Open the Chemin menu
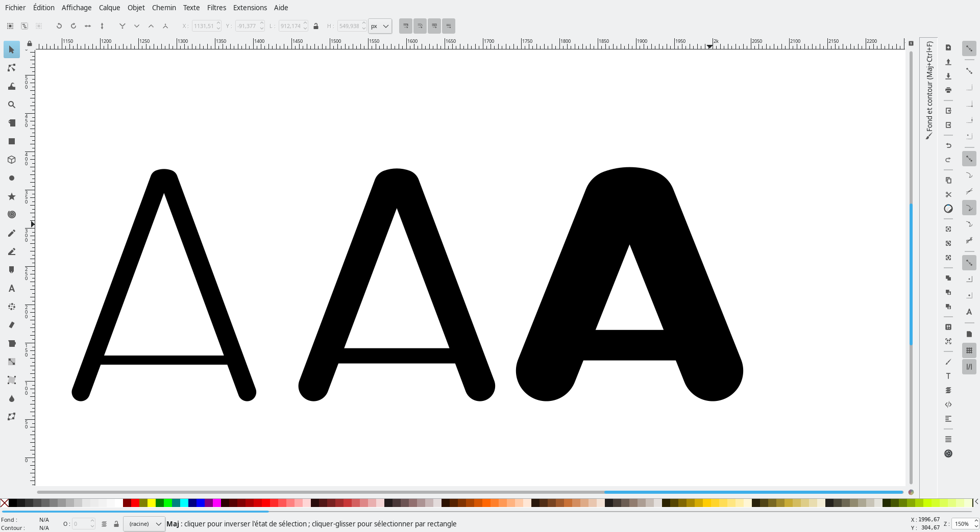The width and height of the screenshot is (980, 532). coord(164,8)
